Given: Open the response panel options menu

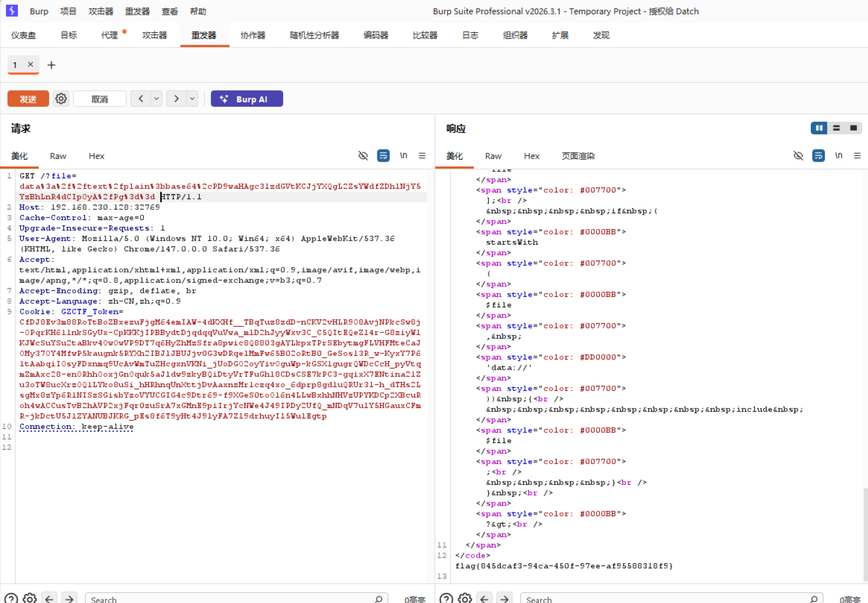Looking at the screenshot, I should coord(857,156).
